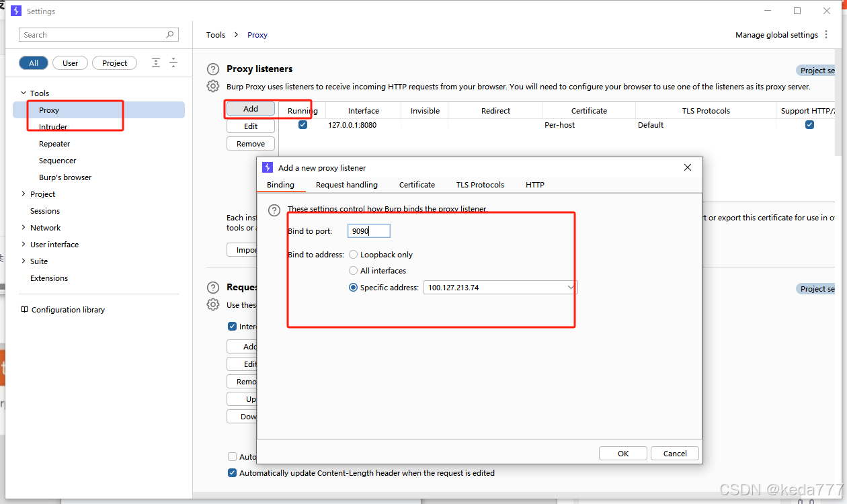Viewport: 847px width, 504px height.
Task: Select Extensions in the settings tree
Action: pyautogui.click(x=49, y=278)
